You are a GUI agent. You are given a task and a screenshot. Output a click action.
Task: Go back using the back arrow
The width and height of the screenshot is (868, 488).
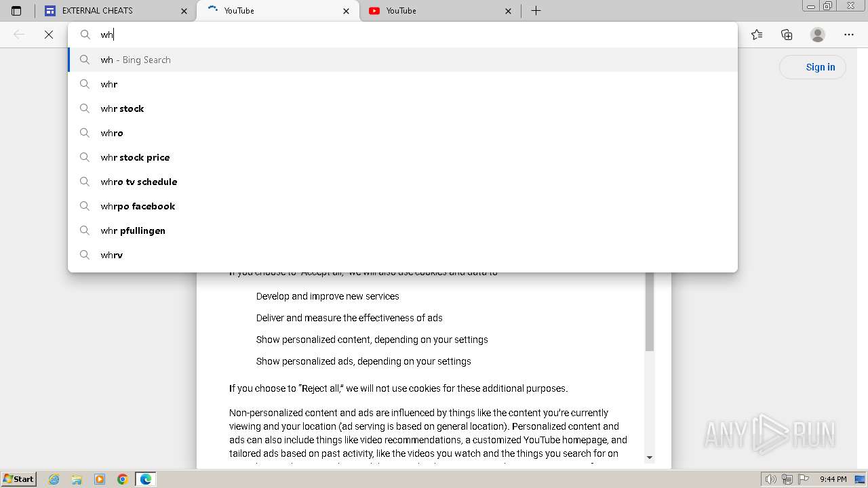(x=19, y=34)
